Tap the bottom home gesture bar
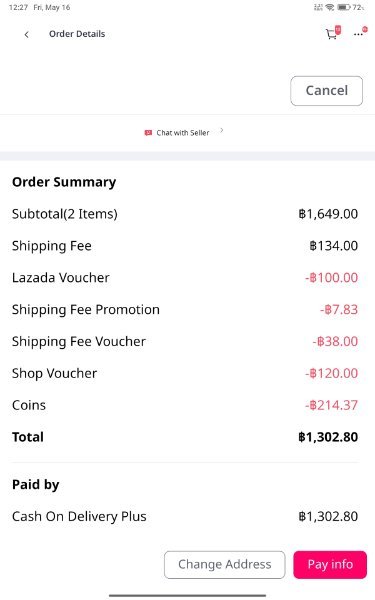Screen dimensions: 375x600 [188, 595]
